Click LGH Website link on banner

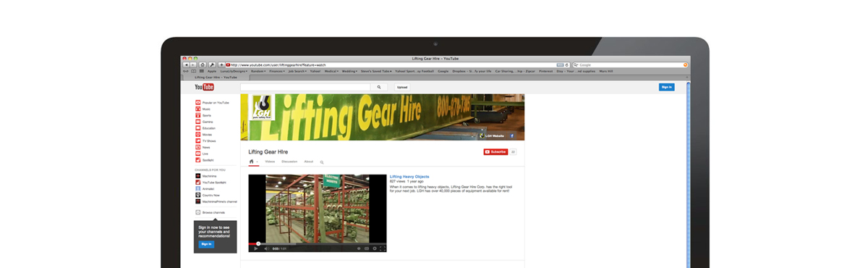click(492, 135)
